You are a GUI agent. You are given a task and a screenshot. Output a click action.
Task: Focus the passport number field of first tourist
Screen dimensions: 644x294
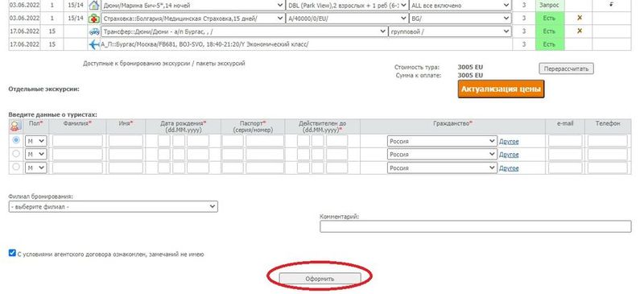[x=265, y=141]
